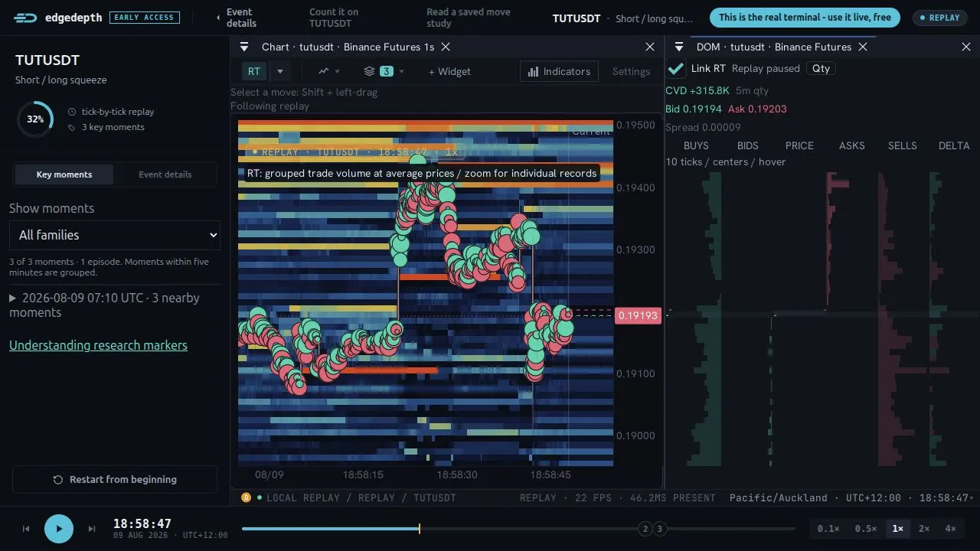This screenshot has height=551, width=980.
Task: Toggle the Link RT checkbox
Action: [676, 69]
